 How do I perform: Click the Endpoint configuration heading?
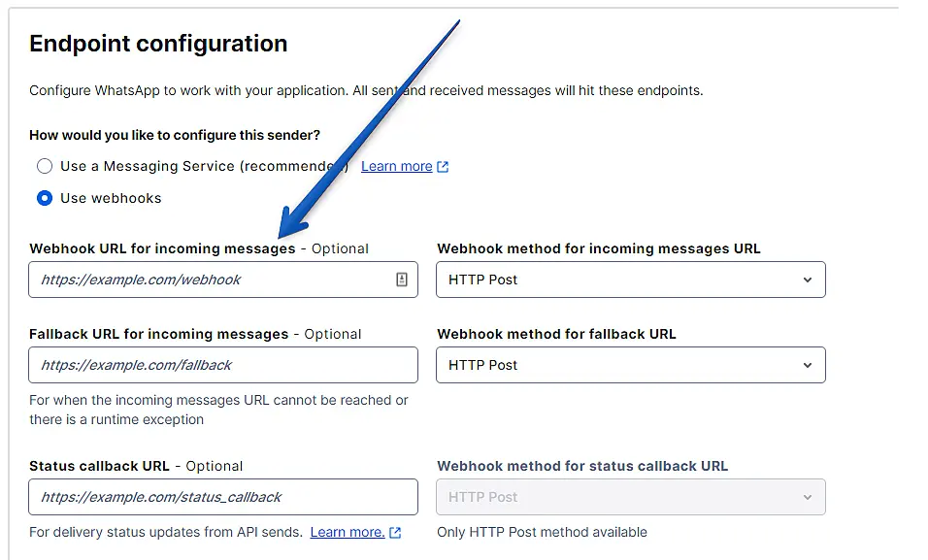pyautogui.click(x=158, y=44)
